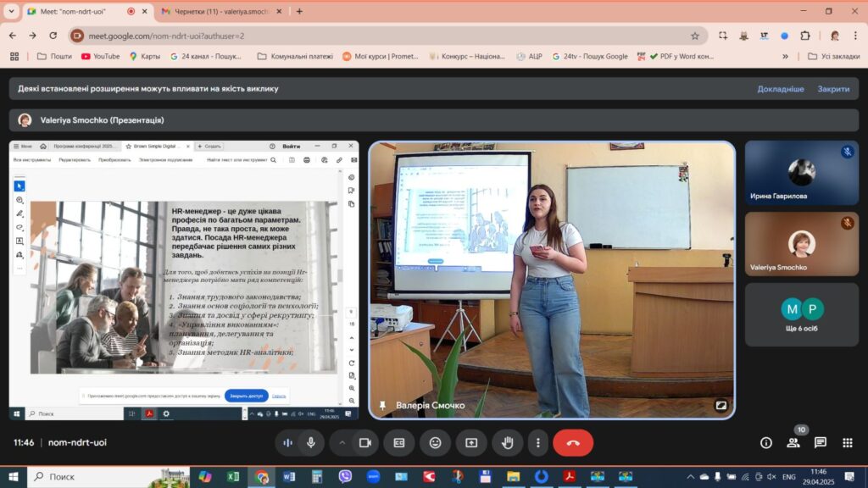Open chat with everyone panel
The height and width of the screenshot is (488, 868).
tap(821, 442)
